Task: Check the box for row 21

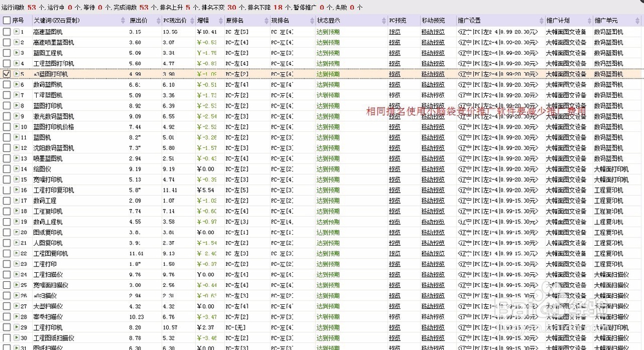Action: coord(6,243)
